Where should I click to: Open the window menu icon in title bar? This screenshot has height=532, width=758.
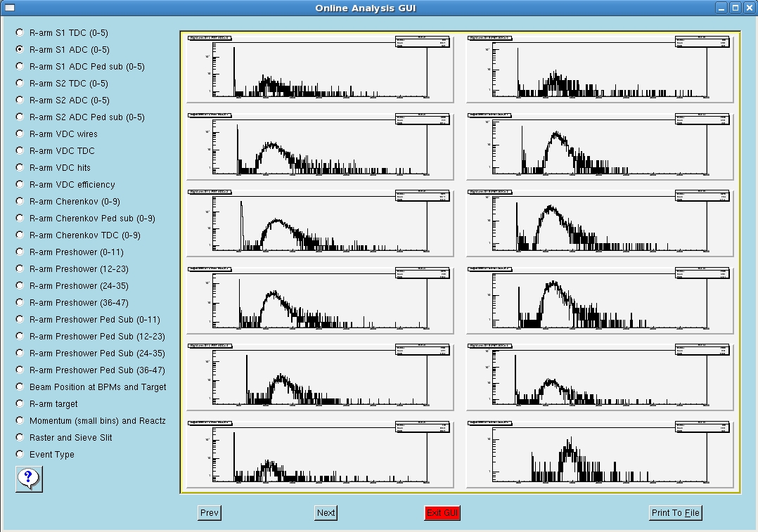(9, 8)
